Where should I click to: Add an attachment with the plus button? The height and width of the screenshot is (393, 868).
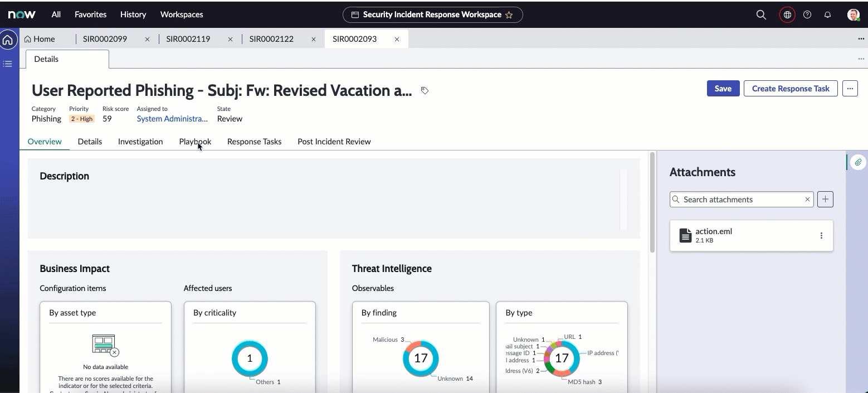[825, 199]
